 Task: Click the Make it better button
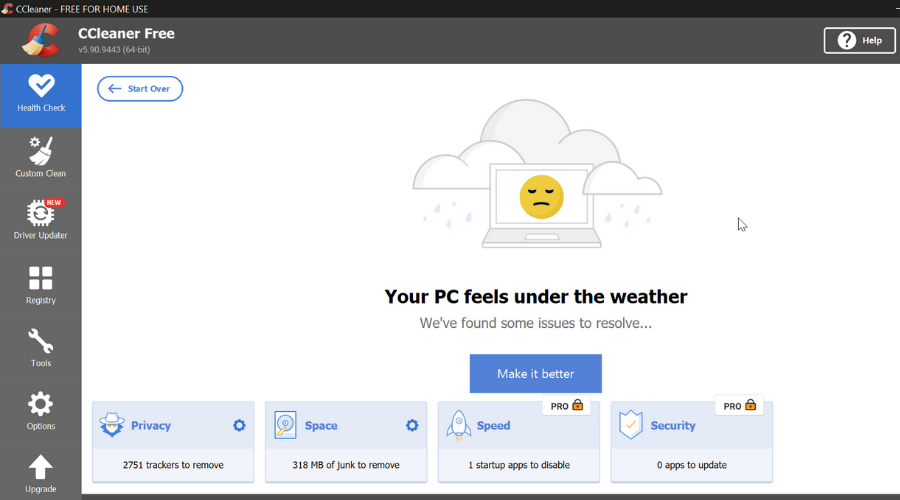pyautogui.click(x=536, y=374)
